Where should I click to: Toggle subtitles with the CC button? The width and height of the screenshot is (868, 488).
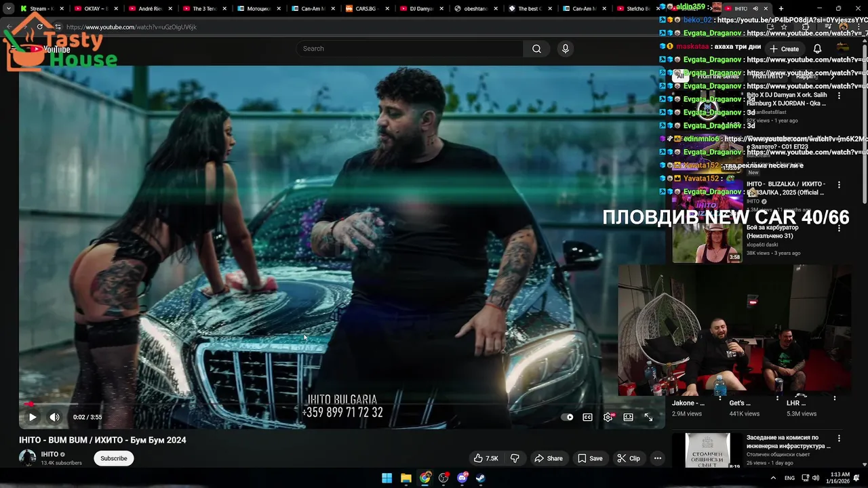tap(587, 417)
